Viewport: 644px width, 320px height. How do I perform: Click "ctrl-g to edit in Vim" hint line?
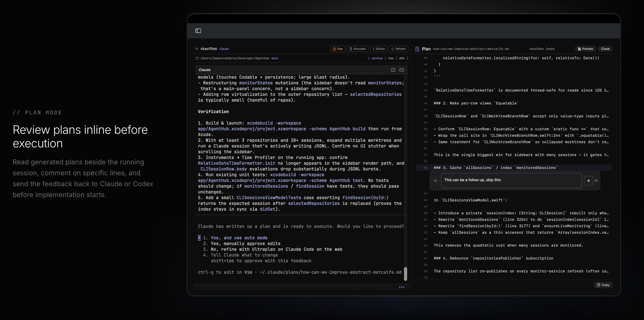pos(299,272)
